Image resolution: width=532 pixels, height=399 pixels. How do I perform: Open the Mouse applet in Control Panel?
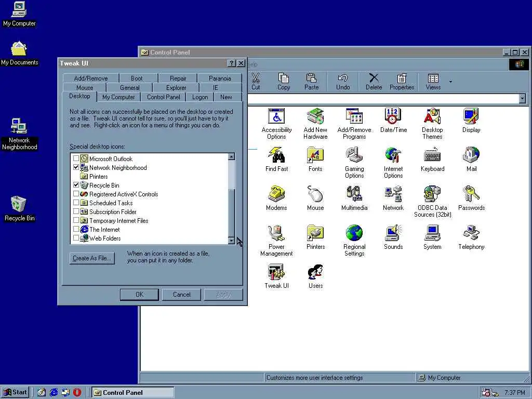click(315, 198)
